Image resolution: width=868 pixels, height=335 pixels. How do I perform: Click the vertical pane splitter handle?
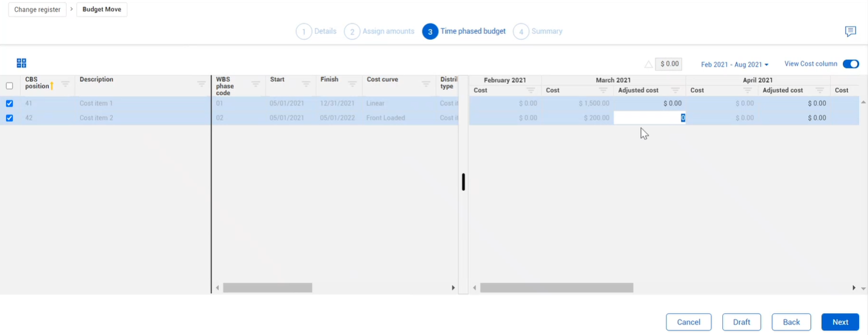pos(463,182)
